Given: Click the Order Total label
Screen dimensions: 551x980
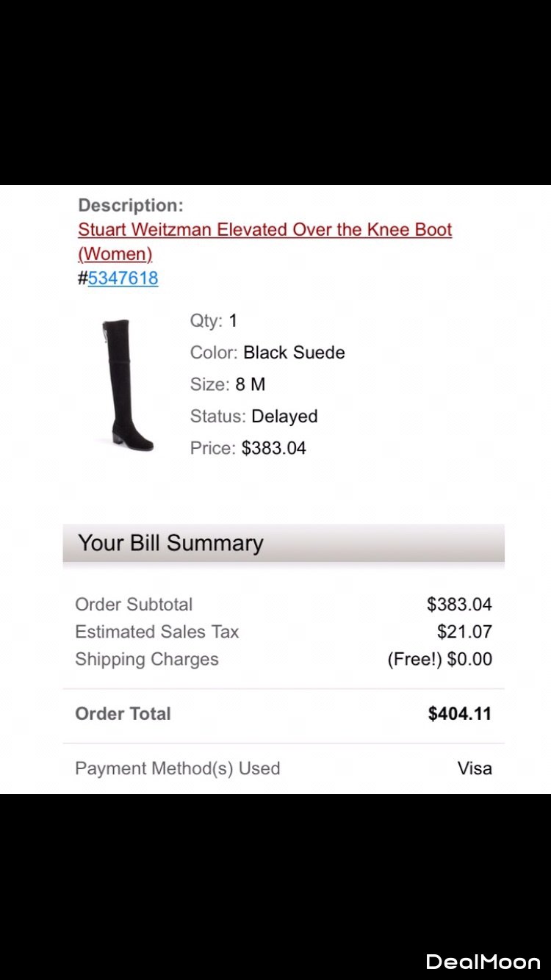Looking at the screenshot, I should coord(123,713).
